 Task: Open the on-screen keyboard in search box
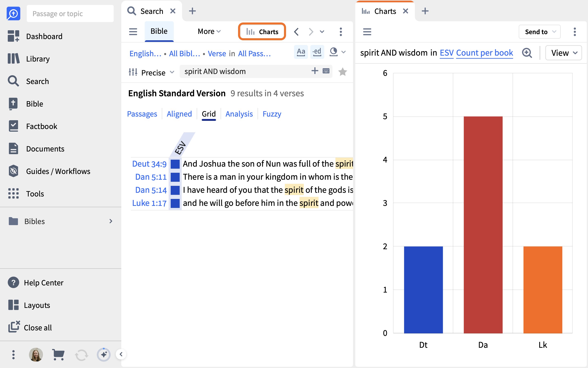[326, 71]
